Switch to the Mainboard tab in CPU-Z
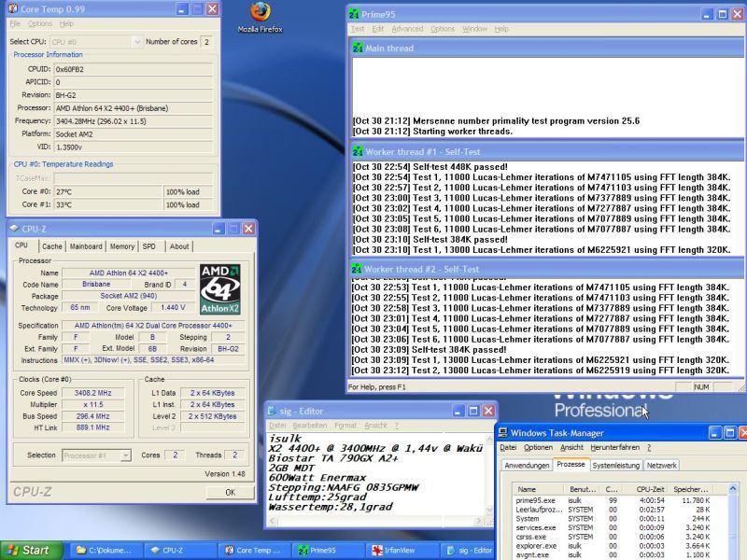 pyautogui.click(x=86, y=246)
